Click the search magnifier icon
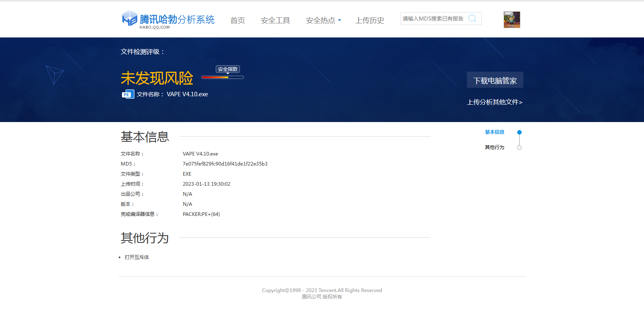Image resolution: width=644 pixels, height=319 pixels. (473, 19)
